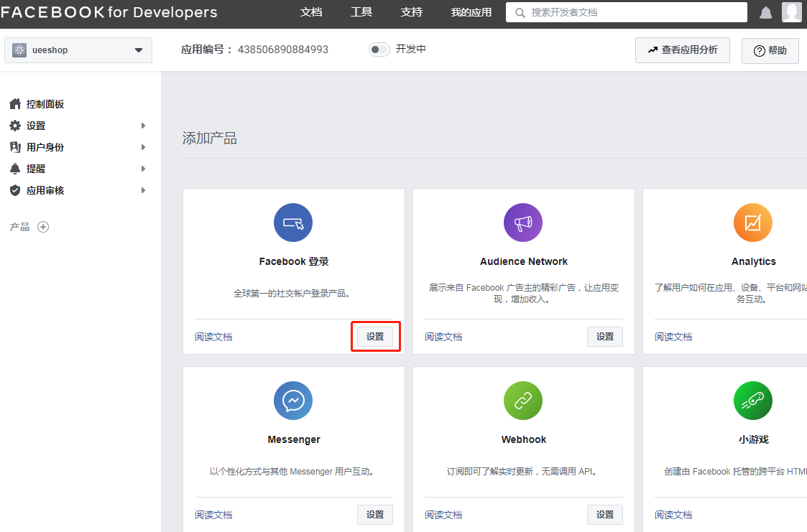Select 提醒 in the sidebar
The height and width of the screenshot is (532, 807).
tap(36, 169)
